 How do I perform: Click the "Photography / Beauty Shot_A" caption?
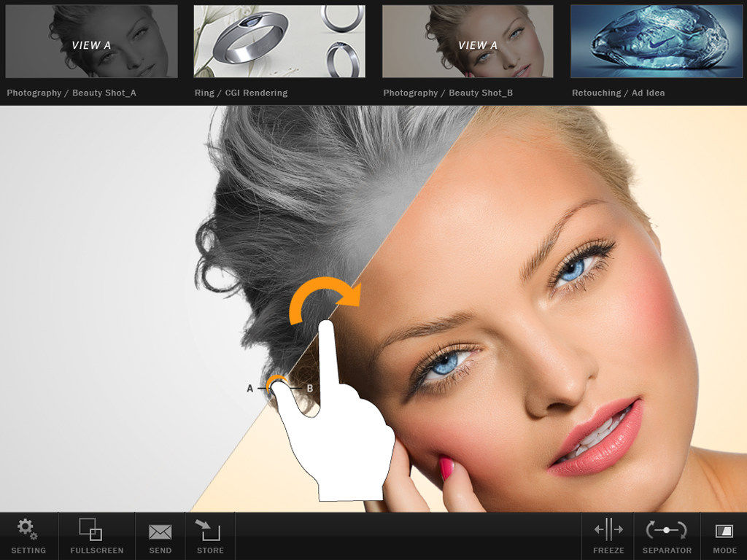point(71,93)
